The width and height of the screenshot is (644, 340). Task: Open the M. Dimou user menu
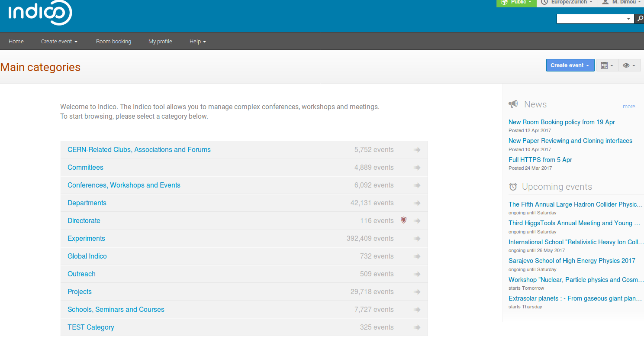click(x=621, y=3)
